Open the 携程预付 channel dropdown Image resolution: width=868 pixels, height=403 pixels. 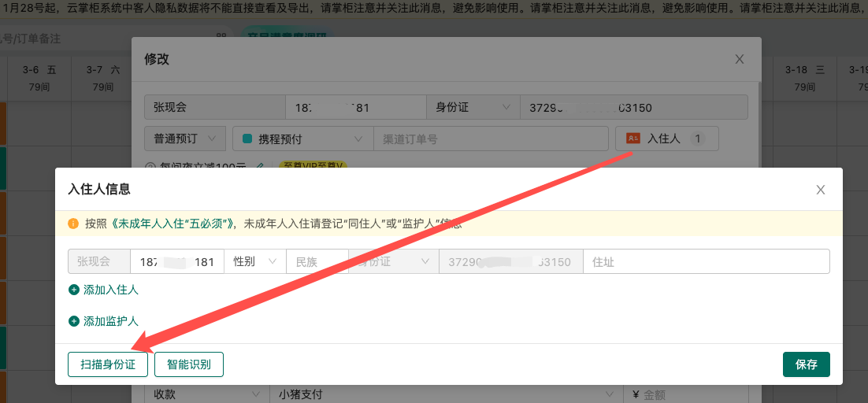tap(303, 139)
